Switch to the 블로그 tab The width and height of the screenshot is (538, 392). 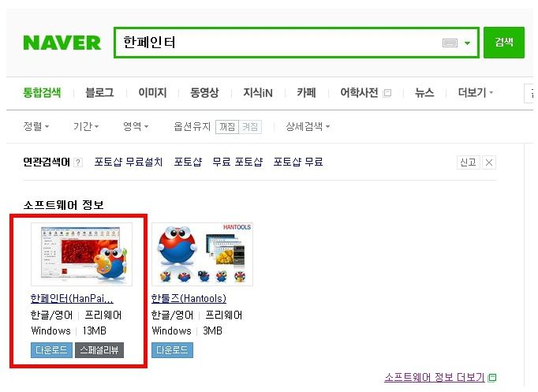(99, 92)
